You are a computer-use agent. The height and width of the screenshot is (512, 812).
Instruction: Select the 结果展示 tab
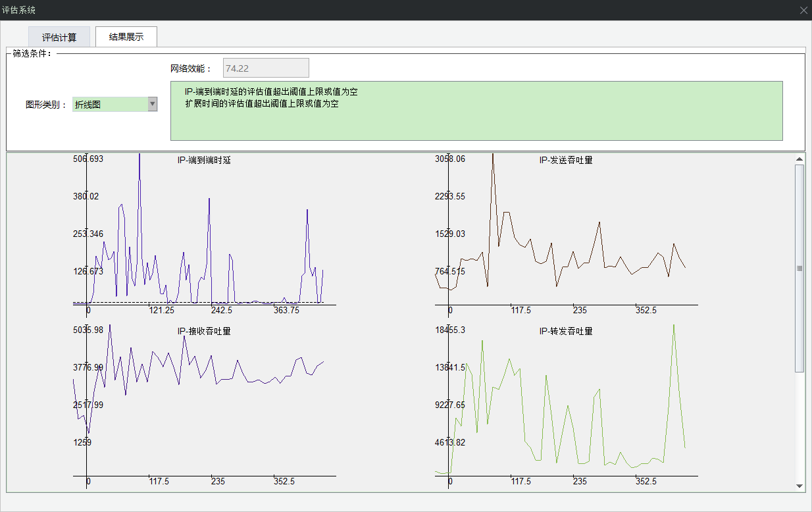pyautogui.click(x=126, y=37)
